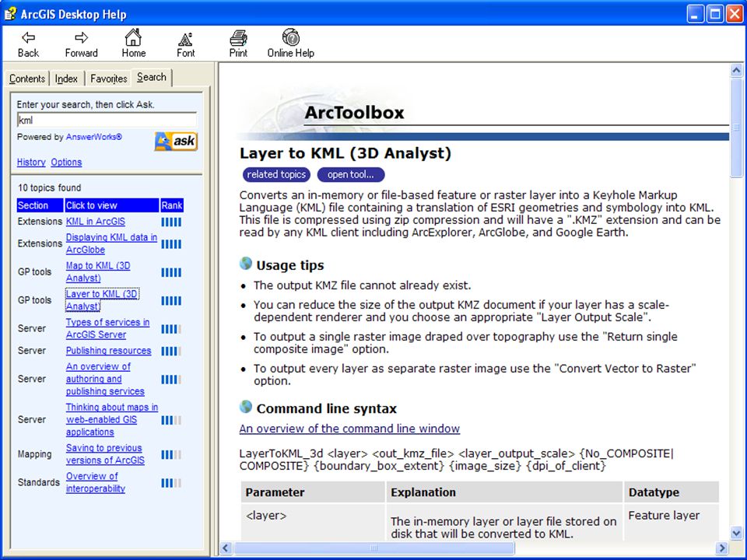Click the vertical scrollbar thumb
This screenshot has height=560, width=747.
[736, 128]
